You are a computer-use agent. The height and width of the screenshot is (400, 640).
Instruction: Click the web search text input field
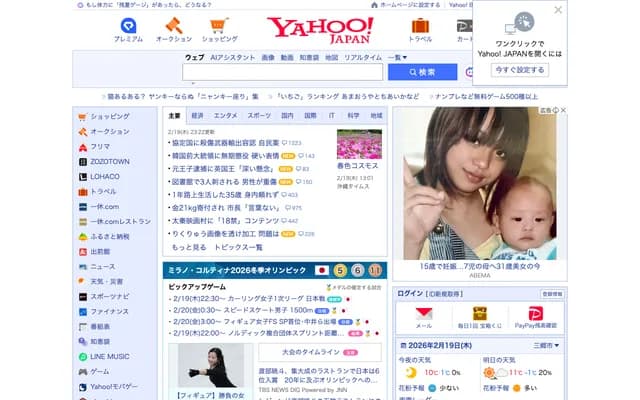coord(283,72)
